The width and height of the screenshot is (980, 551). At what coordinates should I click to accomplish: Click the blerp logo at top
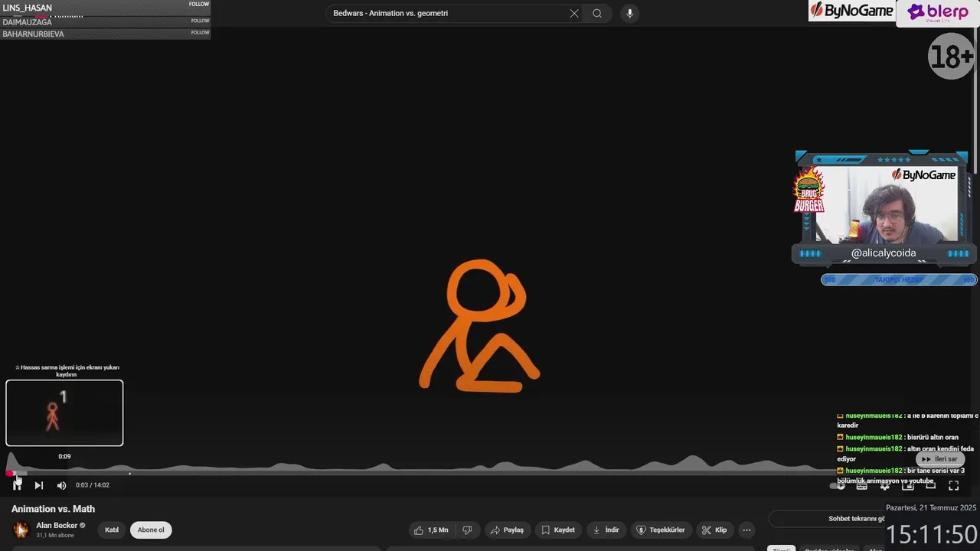point(937,13)
